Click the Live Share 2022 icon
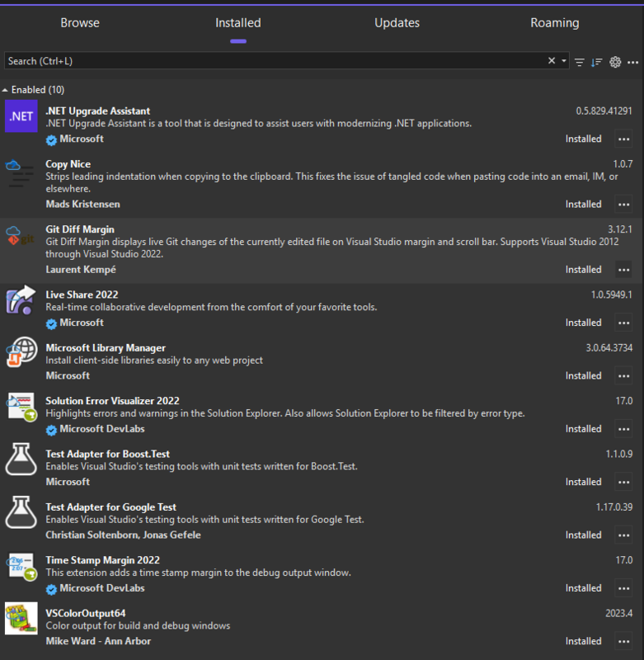The width and height of the screenshot is (644, 660). point(20,300)
